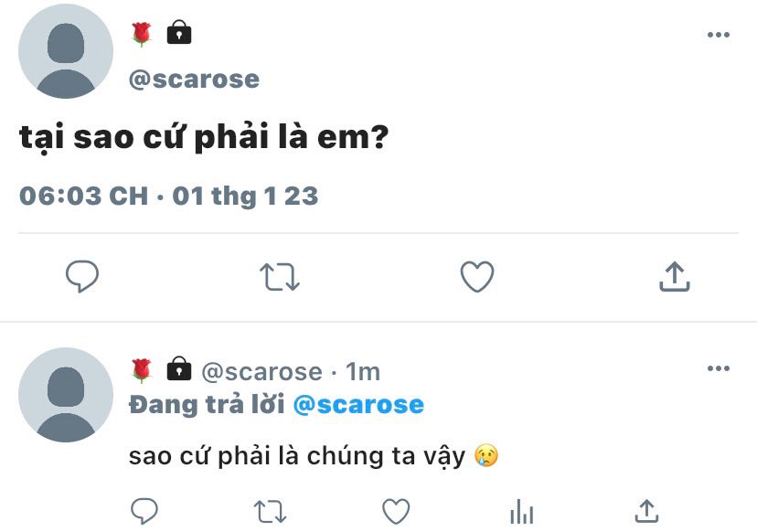Image resolution: width=757 pixels, height=532 pixels.
Task: Open the blue @scarose mention link
Action: tap(358, 405)
